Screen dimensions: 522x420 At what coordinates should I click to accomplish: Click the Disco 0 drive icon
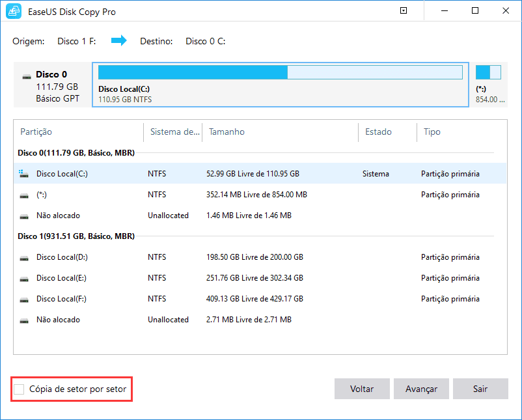coord(27,77)
